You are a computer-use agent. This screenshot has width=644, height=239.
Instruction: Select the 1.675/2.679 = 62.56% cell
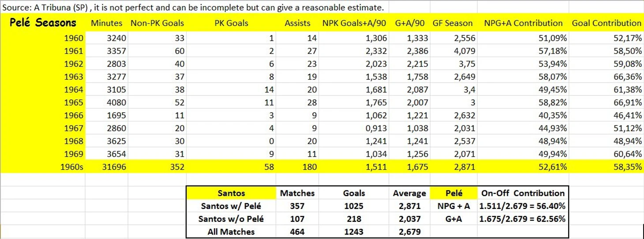click(523, 219)
